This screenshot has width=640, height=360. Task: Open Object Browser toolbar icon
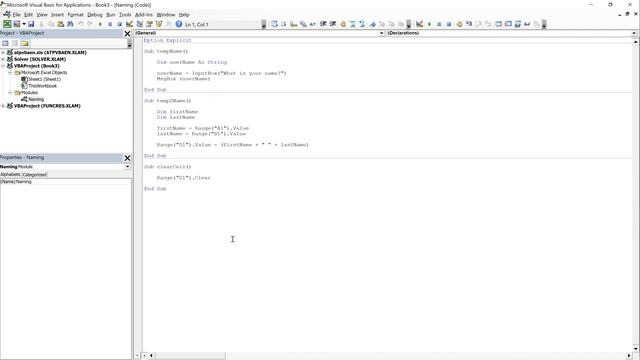(159, 24)
